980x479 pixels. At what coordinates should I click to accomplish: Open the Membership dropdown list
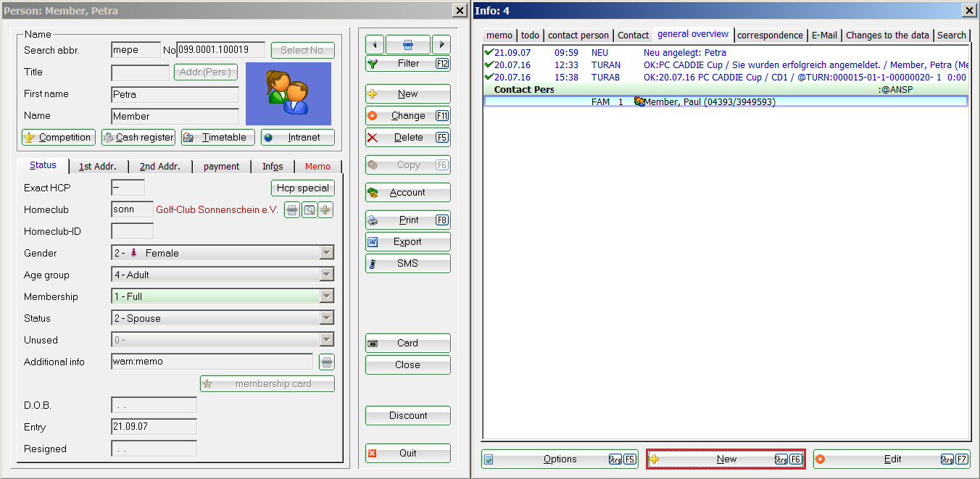click(x=327, y=296)
